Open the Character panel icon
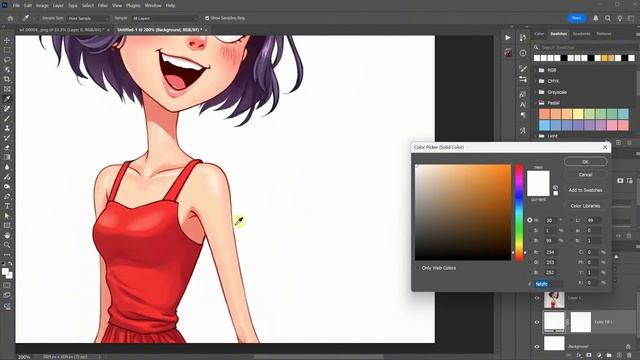 coord(523,104)
